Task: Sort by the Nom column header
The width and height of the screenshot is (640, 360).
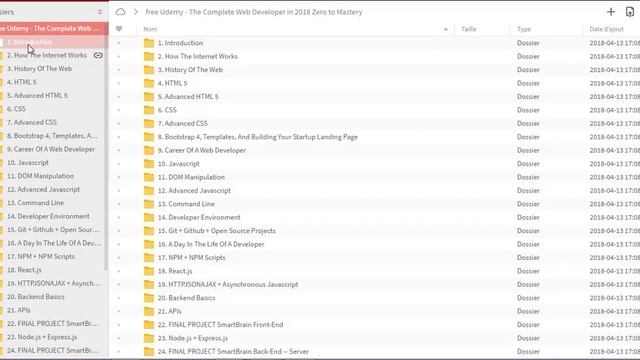Action: coord(150,29)
